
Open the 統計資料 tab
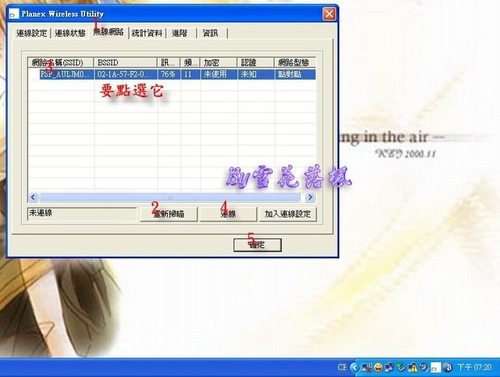pyautogui.click(x=147, y=33)
